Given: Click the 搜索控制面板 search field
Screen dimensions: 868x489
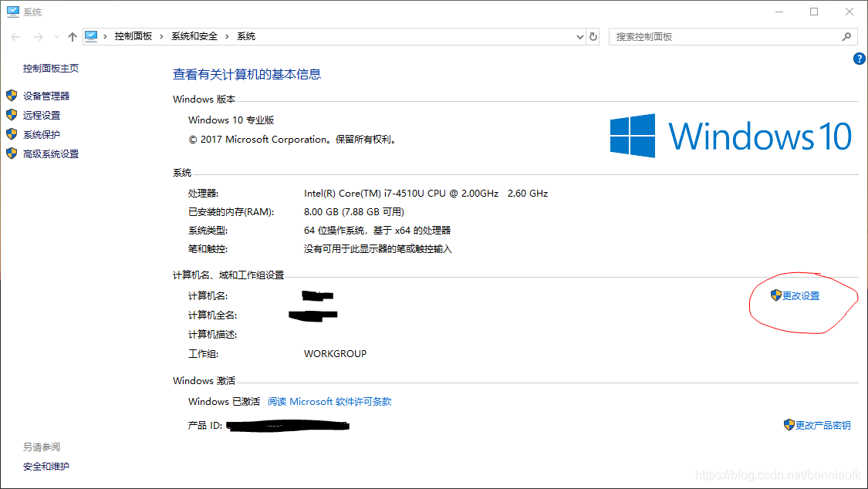Looking at the screenshot, I should [x=733, y=36].
